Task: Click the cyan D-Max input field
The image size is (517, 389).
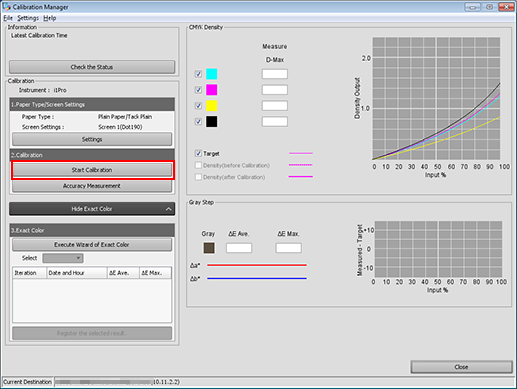Action: tap(275, 74)
